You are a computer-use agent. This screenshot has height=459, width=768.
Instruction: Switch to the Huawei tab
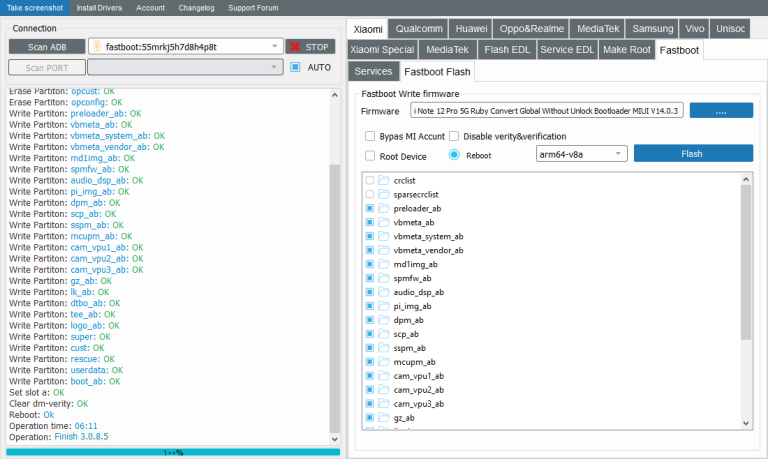[x=471, y=28]
